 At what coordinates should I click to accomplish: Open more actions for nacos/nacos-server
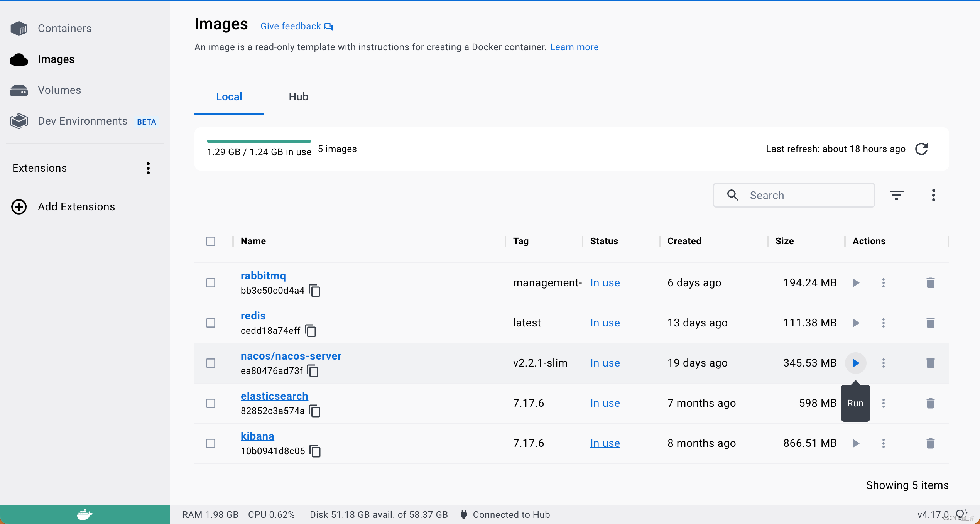pyautogui.click(x=884, y=363)
